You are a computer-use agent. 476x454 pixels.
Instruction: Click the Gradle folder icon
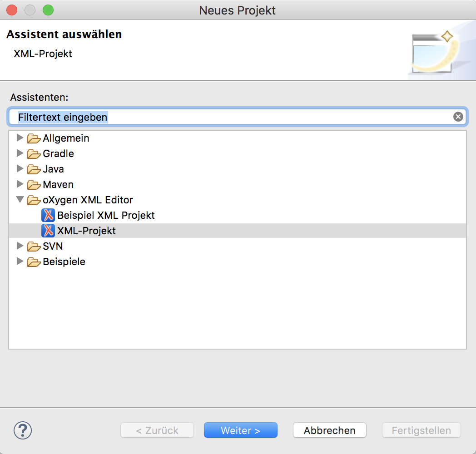click(34, 154)
